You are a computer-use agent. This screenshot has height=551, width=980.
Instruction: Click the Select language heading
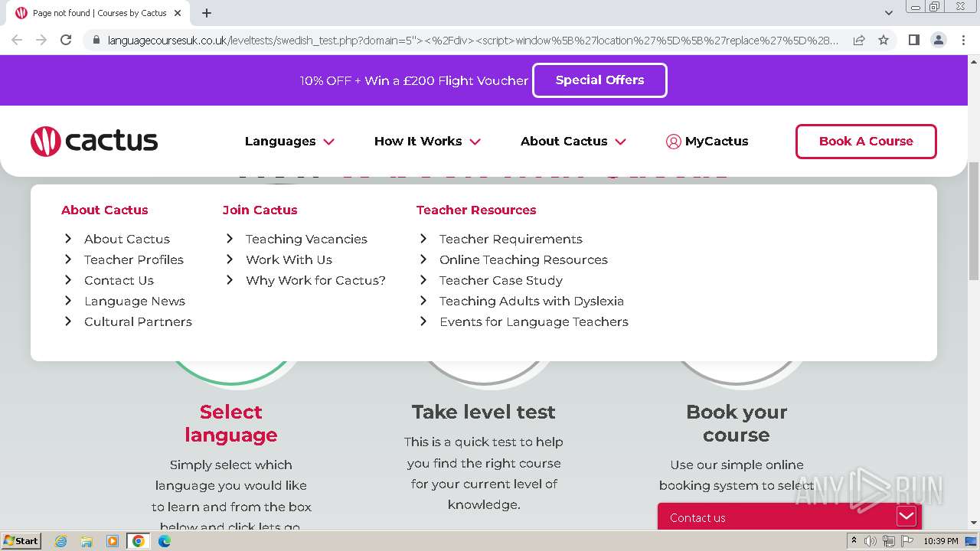click(x=230, y=423)
